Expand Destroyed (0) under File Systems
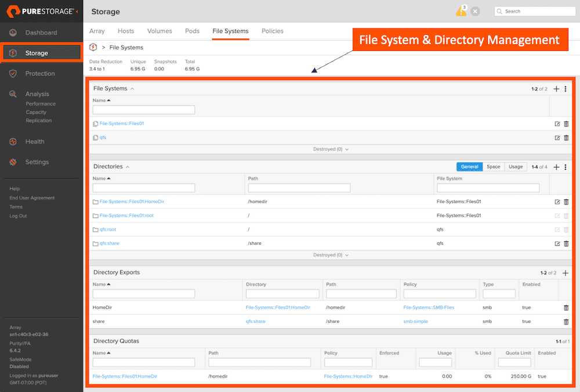The width and height of the screenshot is (580, 392). pyautogui.click(x=331, y=150)
